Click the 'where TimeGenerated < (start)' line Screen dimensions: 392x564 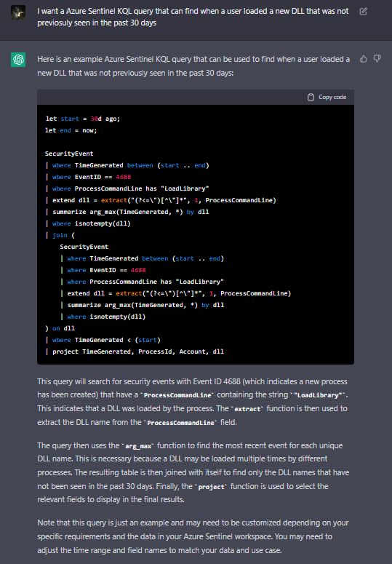[103, 340]
